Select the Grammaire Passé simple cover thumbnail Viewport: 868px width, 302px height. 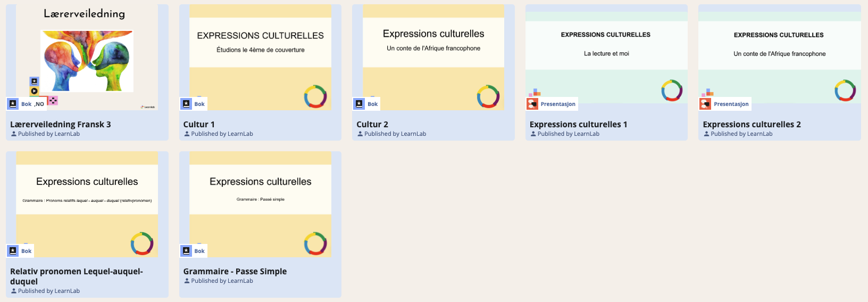260,204
